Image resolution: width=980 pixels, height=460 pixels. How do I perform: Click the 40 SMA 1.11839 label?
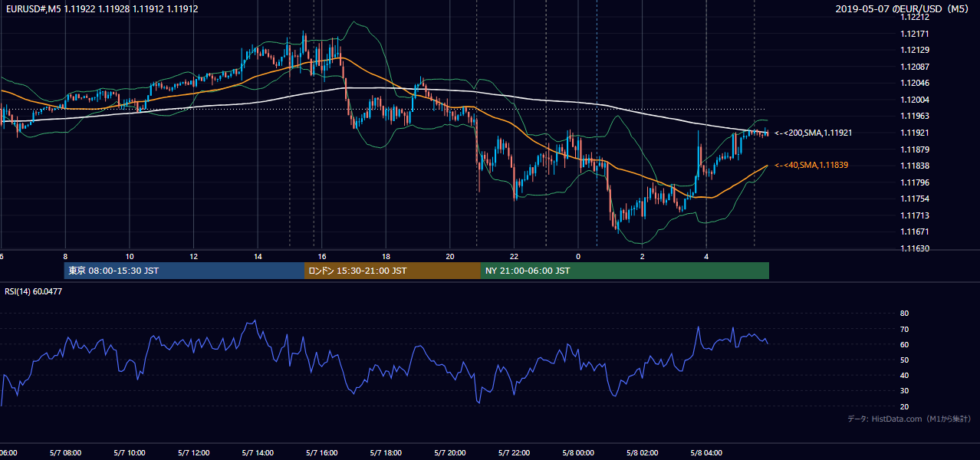click(x=811, y=165)
